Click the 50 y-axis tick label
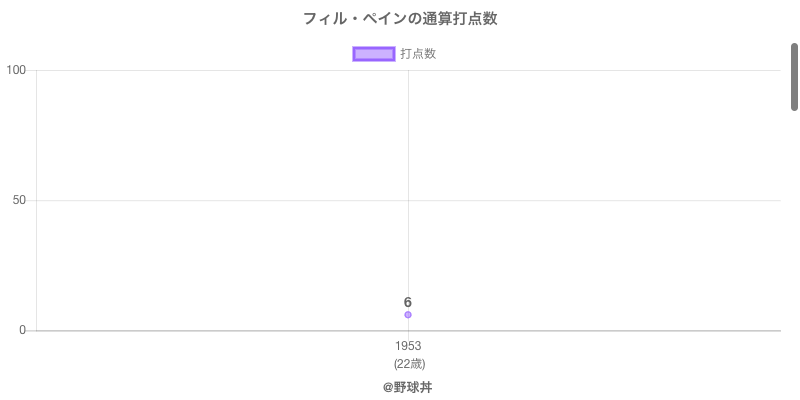800x400 pixels. coord(20,200)
